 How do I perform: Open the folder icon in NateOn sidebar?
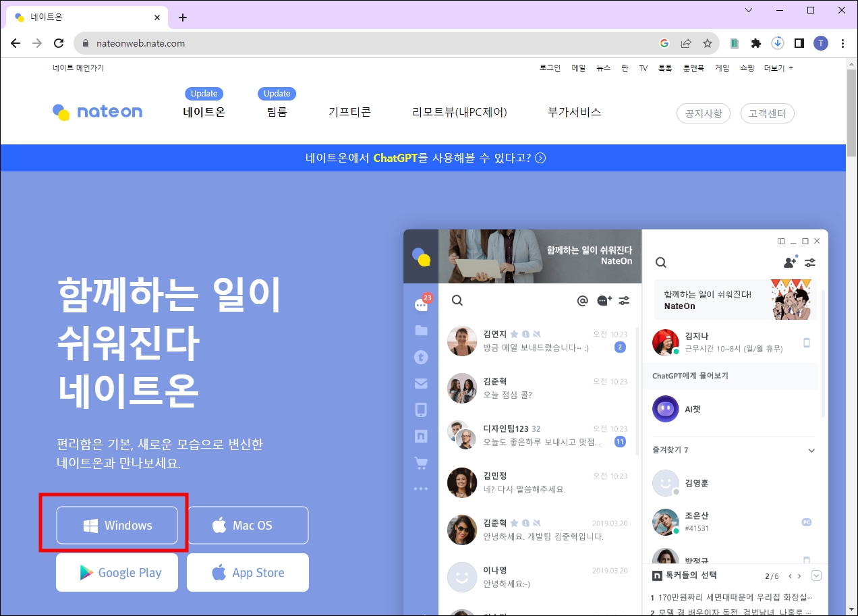(x=421, y=331)
